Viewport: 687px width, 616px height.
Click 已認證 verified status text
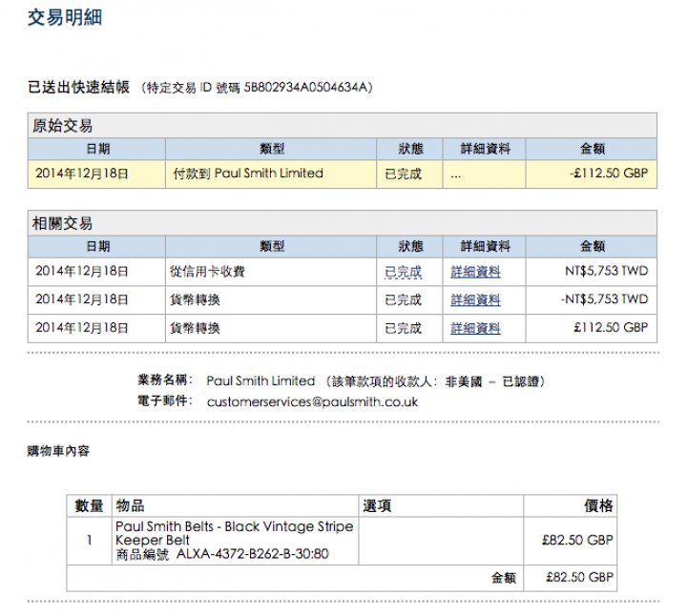click(x=520, y=381)
